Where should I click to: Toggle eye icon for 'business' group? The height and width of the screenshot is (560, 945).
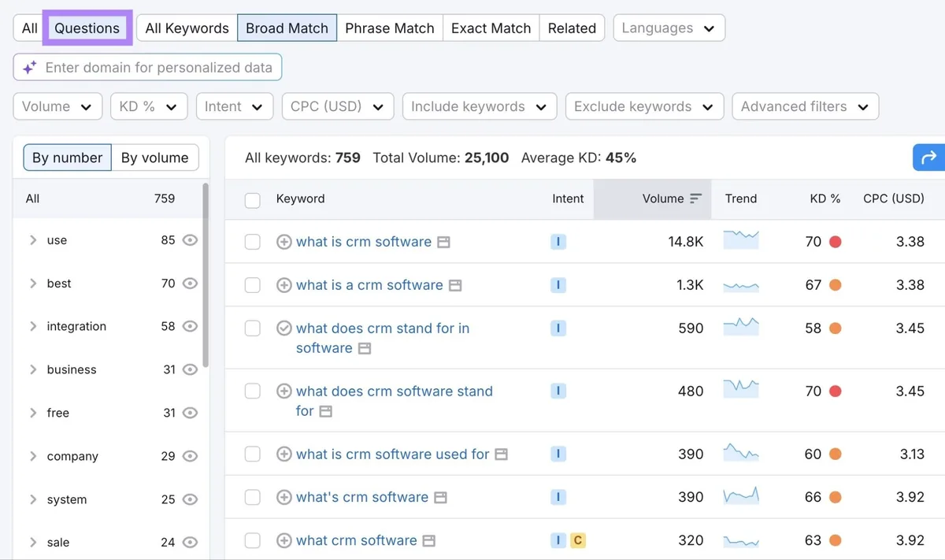pos(190,369)
